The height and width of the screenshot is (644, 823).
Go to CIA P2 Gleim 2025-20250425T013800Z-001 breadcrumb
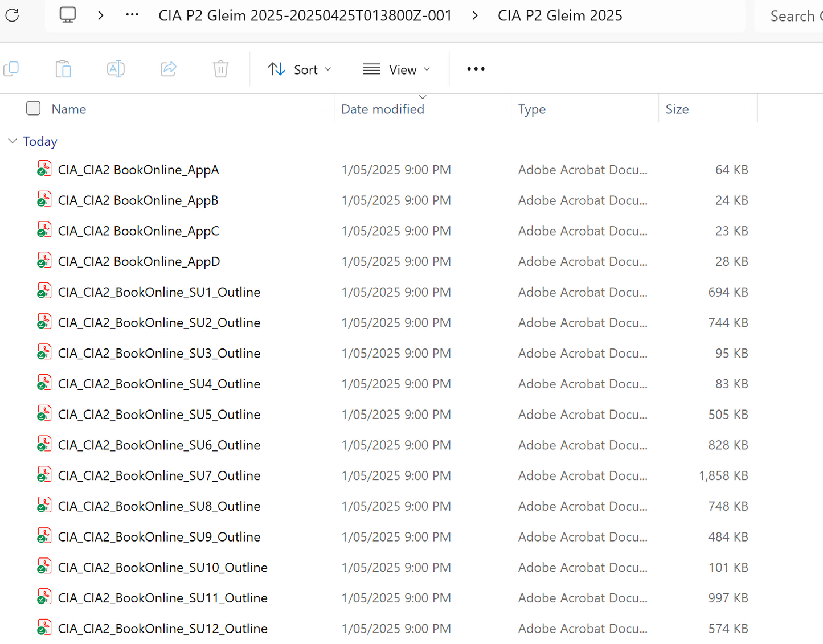305,16
